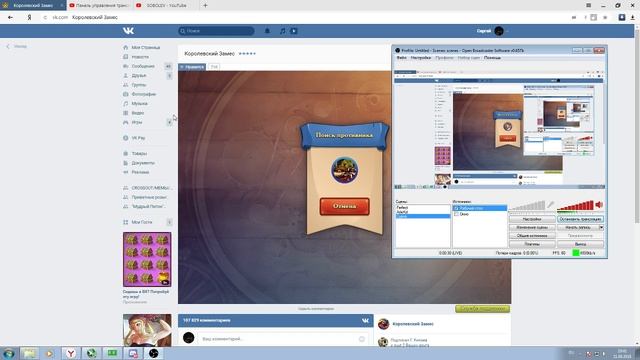Mute the OBS microphone icon

550,205
